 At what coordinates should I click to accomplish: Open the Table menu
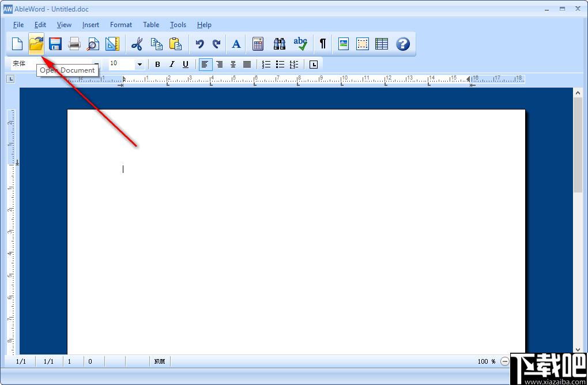pyautogui.click(x=151, y=25)
